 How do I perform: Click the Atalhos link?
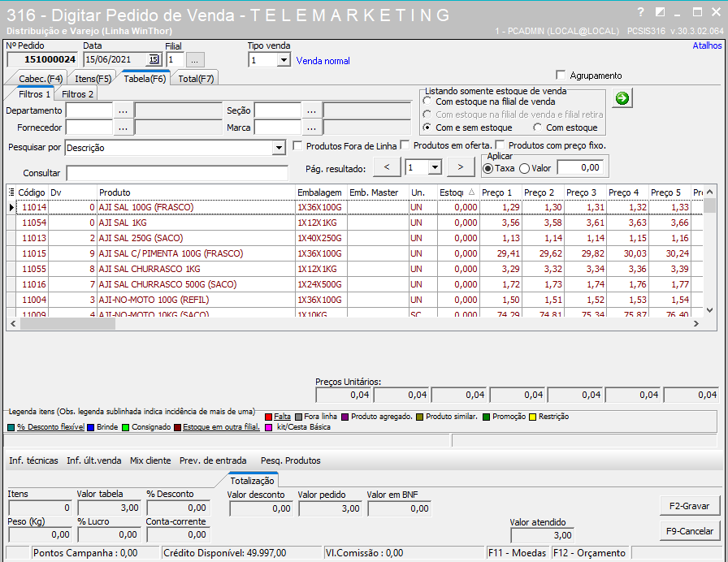tap(706, 46)
